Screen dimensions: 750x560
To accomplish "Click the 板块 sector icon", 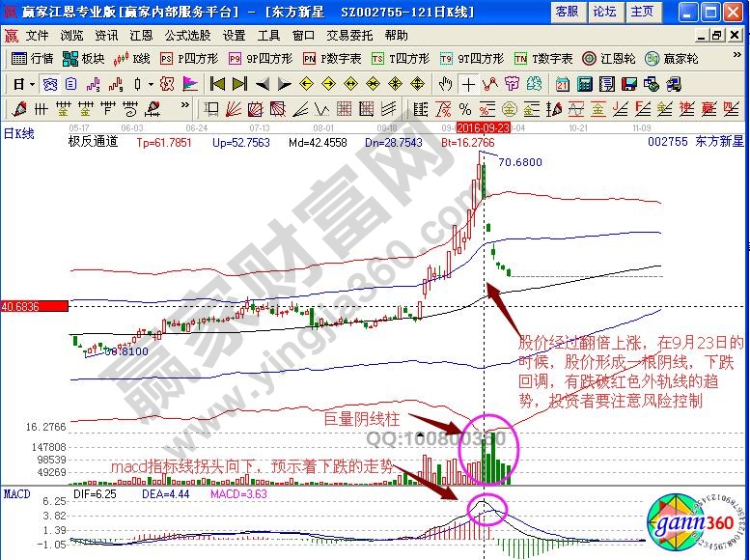I will pos(83,58).
